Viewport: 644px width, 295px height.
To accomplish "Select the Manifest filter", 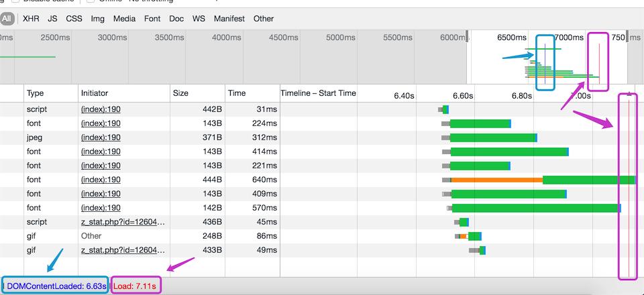I will click(229, 19).
